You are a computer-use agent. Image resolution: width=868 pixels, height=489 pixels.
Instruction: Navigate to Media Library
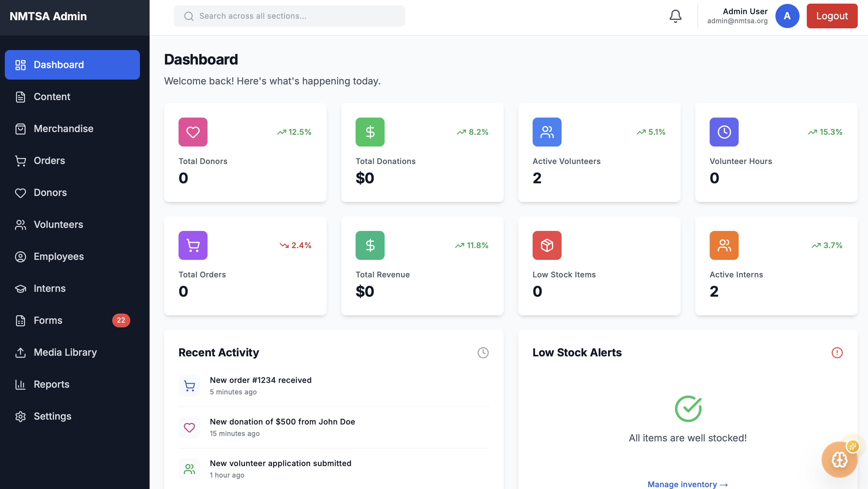click(x=65, y=352)
